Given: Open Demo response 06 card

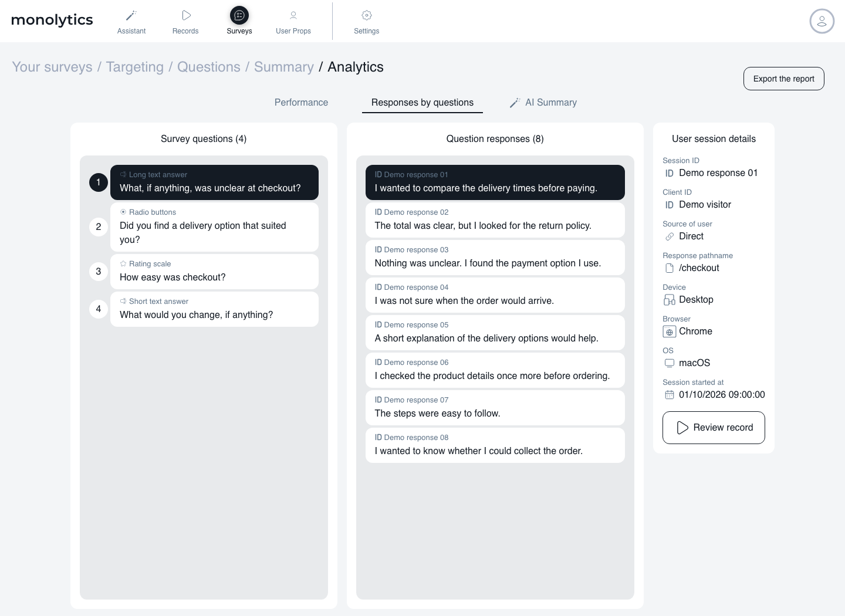Looking at the screenshot, I should pyautogui.click(x=495, y=370).
